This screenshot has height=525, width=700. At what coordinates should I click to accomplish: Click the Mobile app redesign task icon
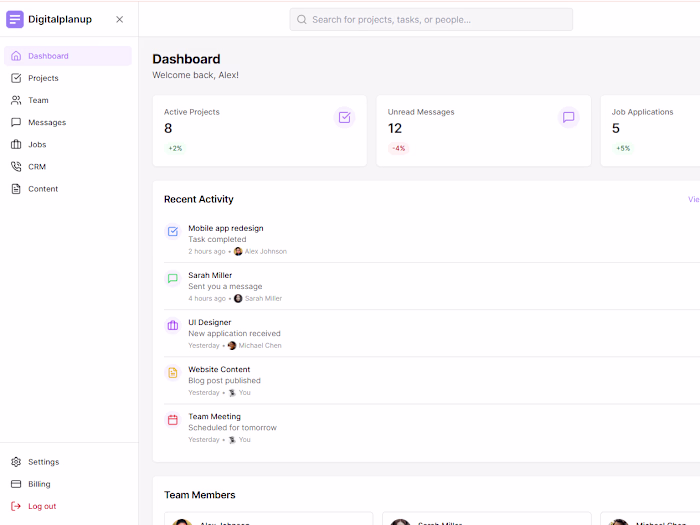point(173,231)
